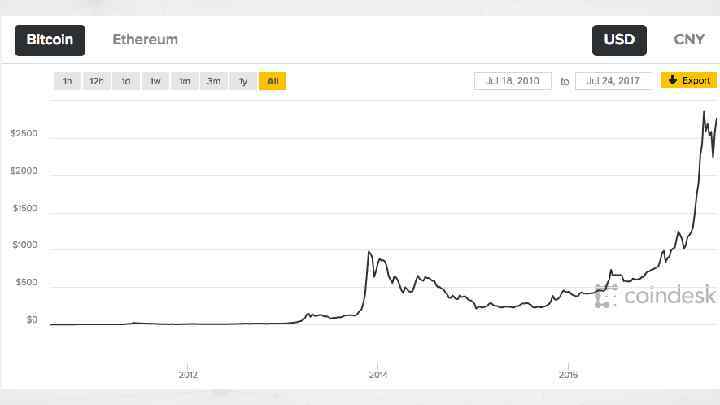Select the All time range
720x405 pixels.
click(272, 81)
